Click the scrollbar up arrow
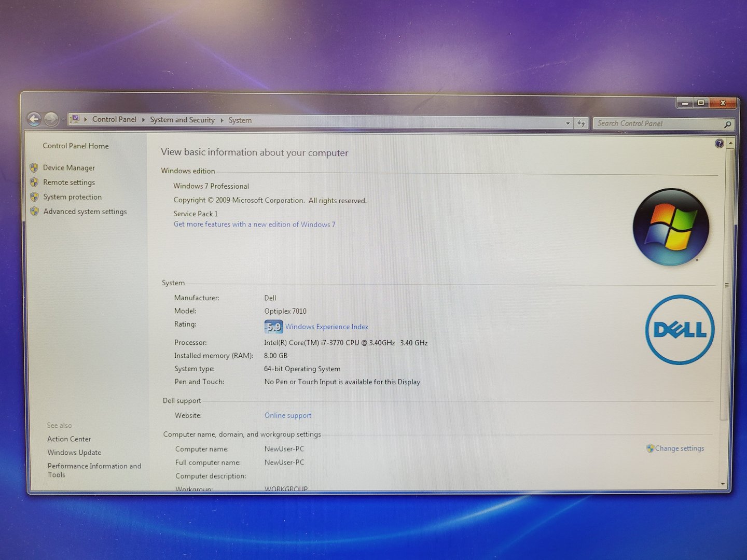Screen dimensions: 747x560 coord(730,143)
